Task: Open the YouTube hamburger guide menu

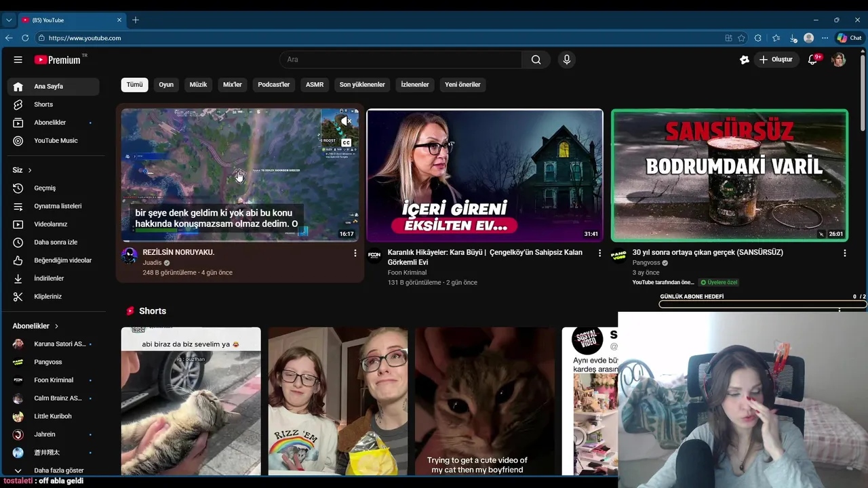Action: click(x=18, y=60)
